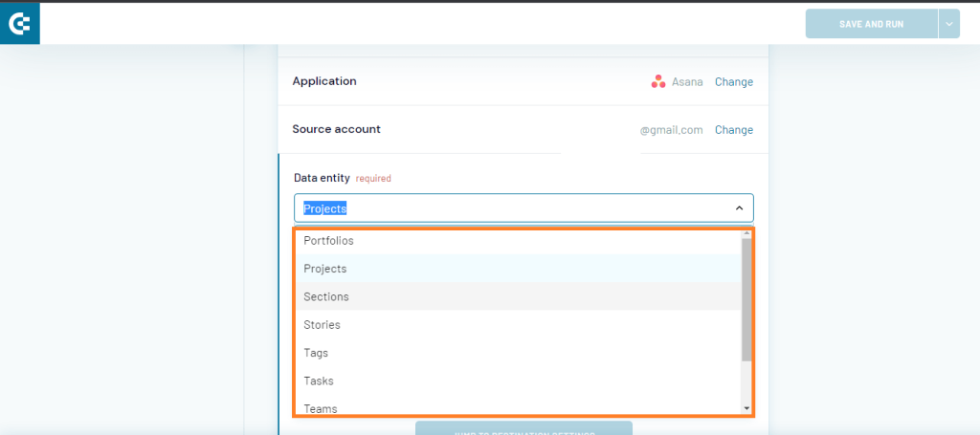This screenshot has width=980, height=435.
Task: Open the Save and Run dropdown arrow
Action: pyautogui.click(x=948, y=24)
